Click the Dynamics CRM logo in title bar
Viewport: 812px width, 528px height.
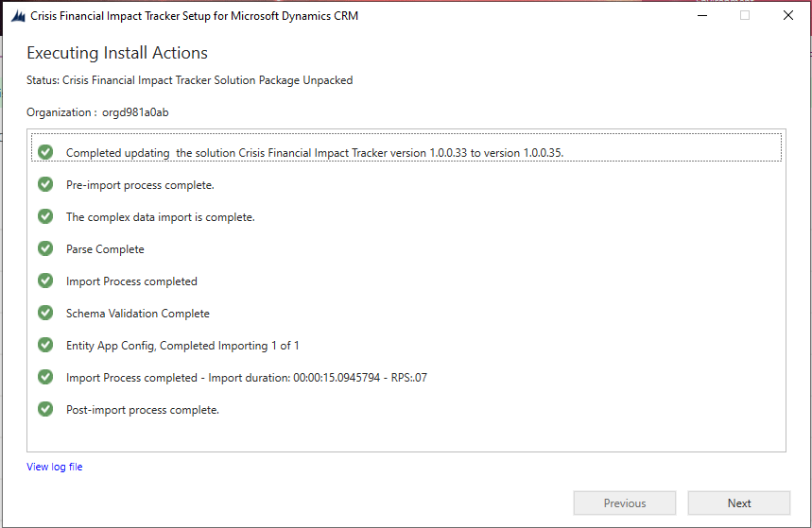click(x=18, y=16)
